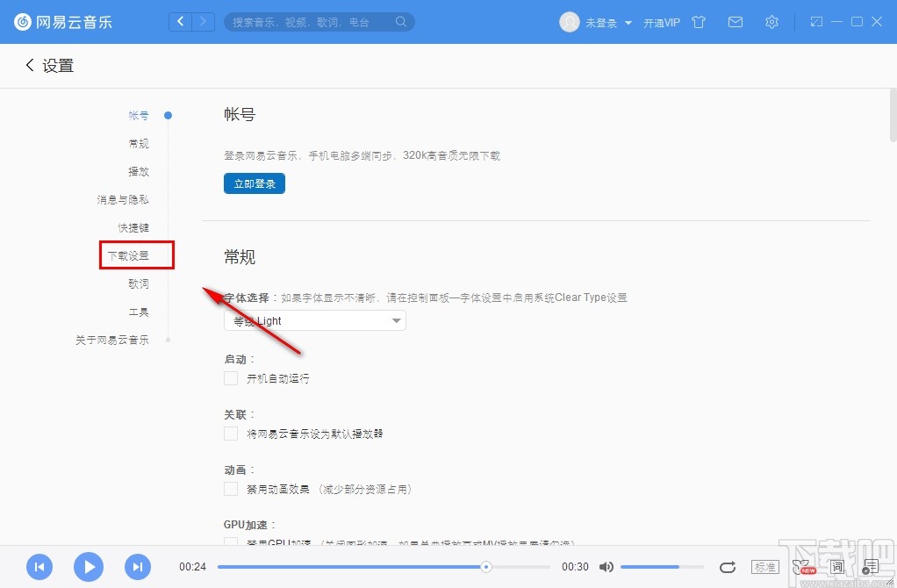Adjust the volume slider bar
This screenshot has width=897, height=588.
pos(662,567)
